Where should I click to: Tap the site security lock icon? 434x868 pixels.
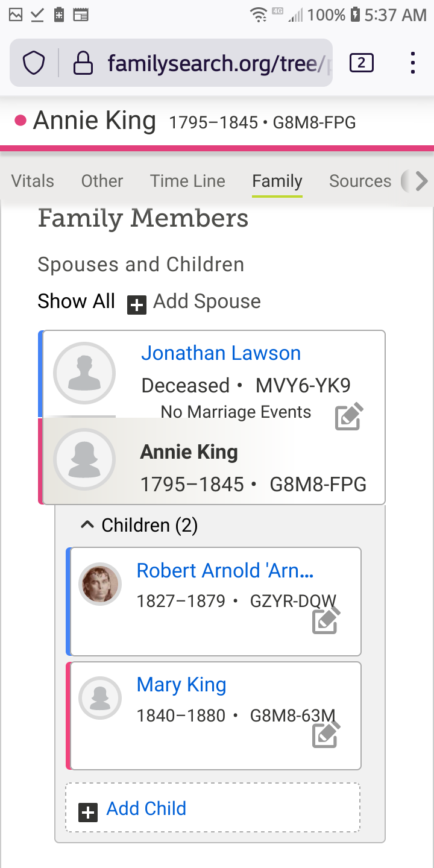83,63
